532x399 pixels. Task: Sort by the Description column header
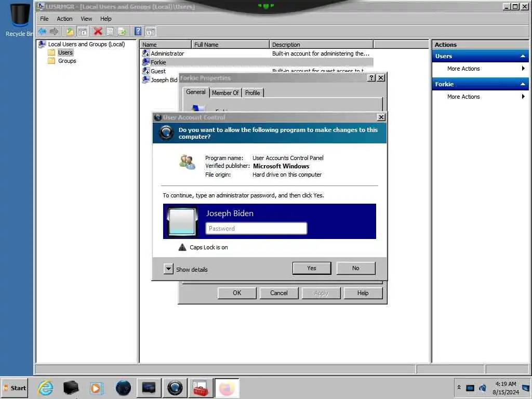coord(321,45)
